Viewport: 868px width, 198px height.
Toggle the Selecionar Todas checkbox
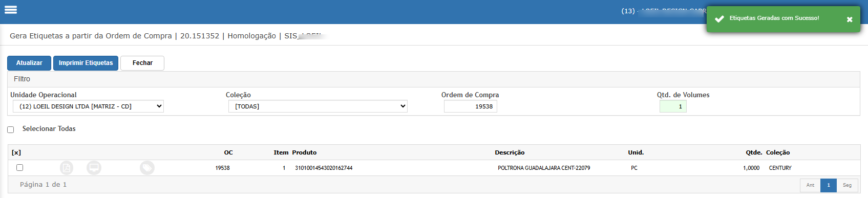pyautogui.click(x=10, y=129)
